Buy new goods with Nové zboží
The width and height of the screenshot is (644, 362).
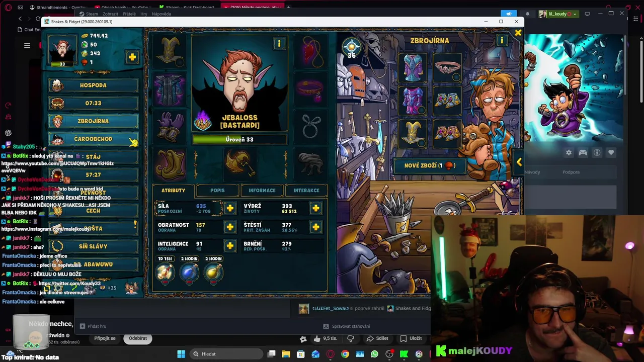pyautogui.click(x=430, y=165)
